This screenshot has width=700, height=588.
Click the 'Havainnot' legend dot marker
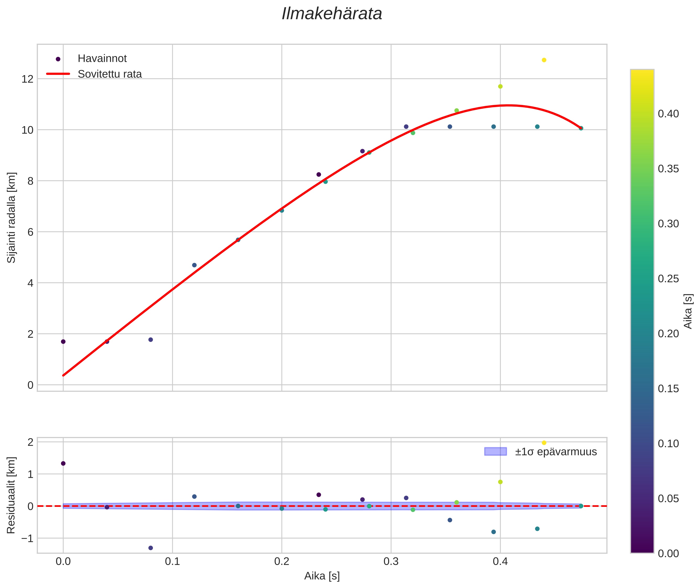tap(58, 59)
